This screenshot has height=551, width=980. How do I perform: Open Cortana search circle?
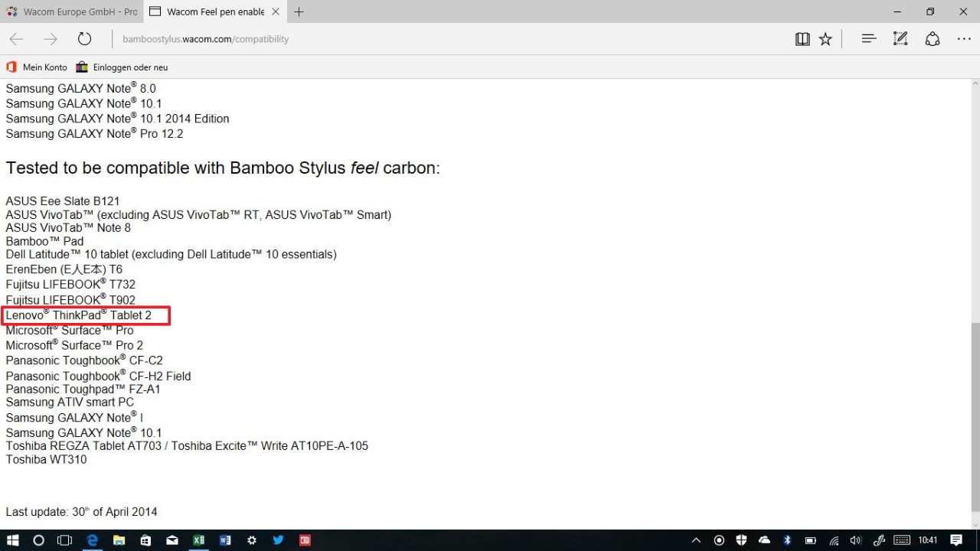pyautogui.click(x=39, y=540)
